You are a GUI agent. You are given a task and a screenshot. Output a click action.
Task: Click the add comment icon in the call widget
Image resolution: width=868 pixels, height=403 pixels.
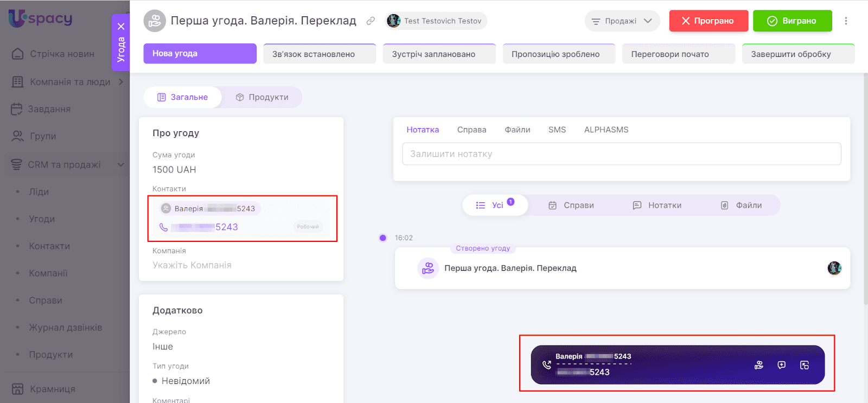pyautogui.click(x=782, y=365)
